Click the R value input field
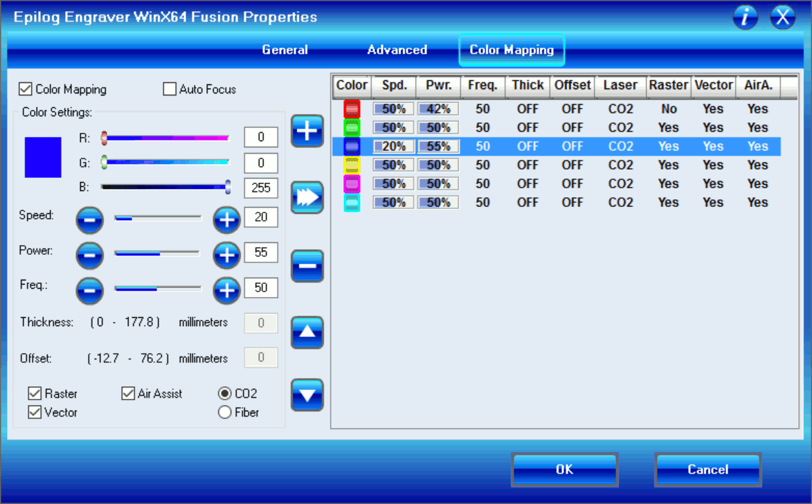Screen dimensions: 812x504 [261, 137]
